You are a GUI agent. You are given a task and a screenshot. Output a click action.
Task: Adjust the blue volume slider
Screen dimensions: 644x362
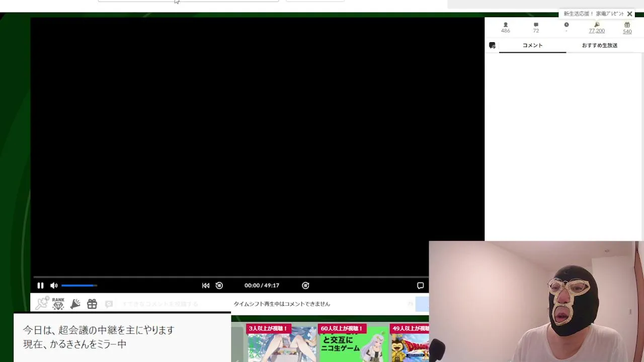coord(79,286)
